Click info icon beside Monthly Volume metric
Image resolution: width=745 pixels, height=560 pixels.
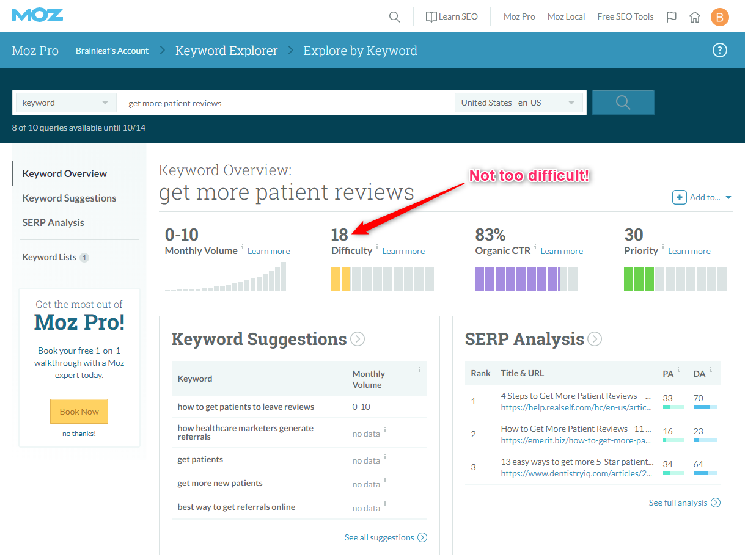[x=242, y=247]
